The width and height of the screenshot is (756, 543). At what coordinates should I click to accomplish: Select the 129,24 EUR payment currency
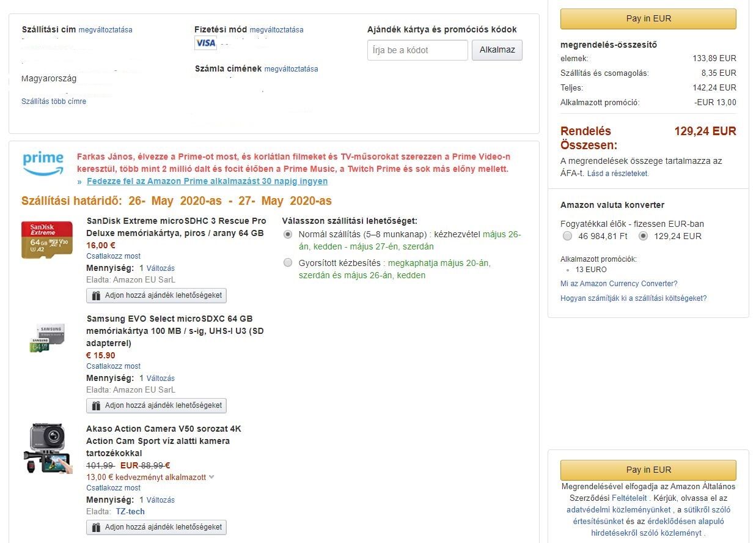(x=643, y=236)
